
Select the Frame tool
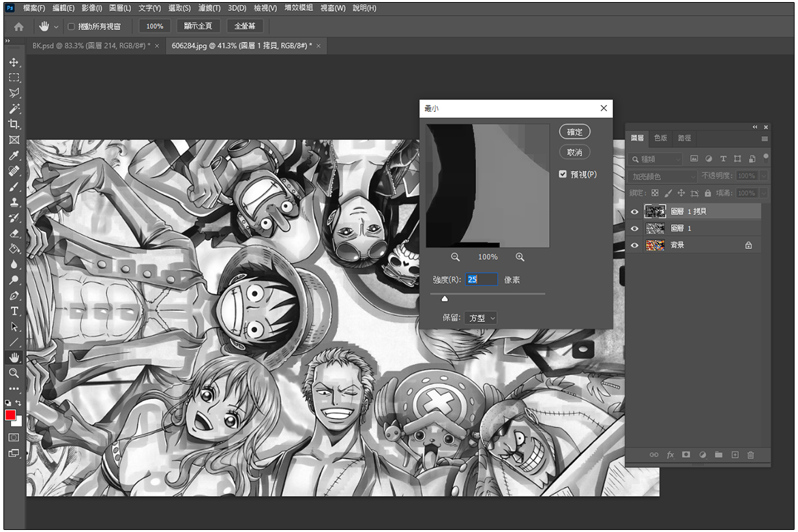(x=14, y=140)
